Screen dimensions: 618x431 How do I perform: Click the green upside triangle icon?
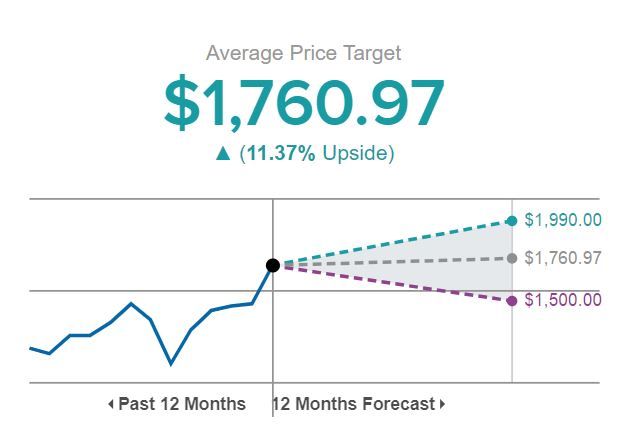coord(223,154)
